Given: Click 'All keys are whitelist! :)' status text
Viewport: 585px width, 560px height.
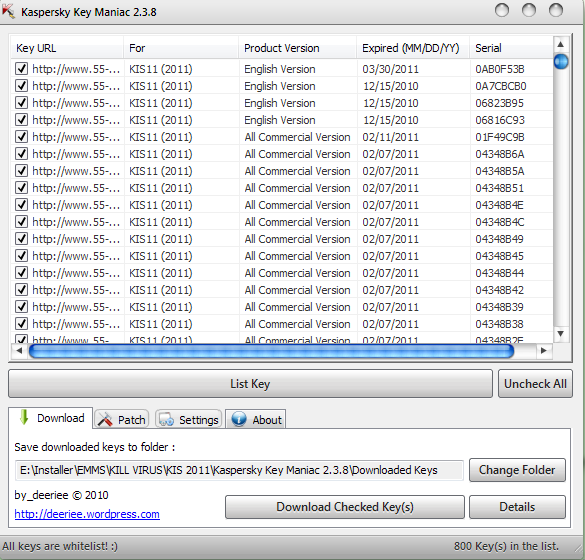Looking at the screenshot, I should coord(60,546).
